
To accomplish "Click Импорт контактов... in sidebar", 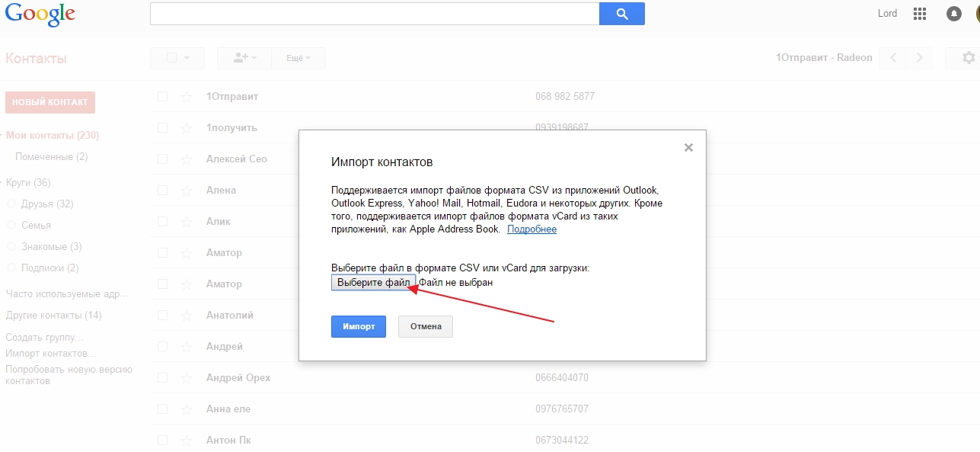I will click(x=51, y=354).
